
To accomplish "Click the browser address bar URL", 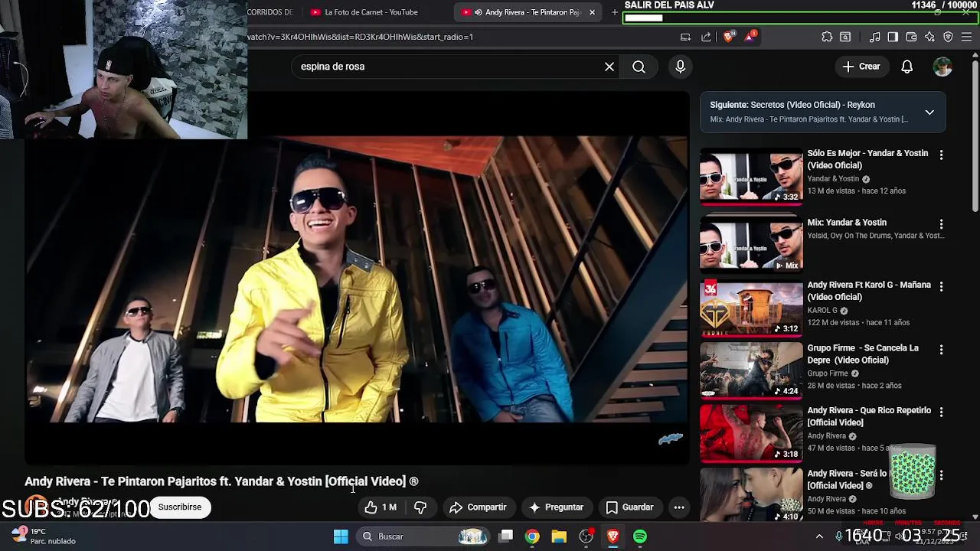I will pos(360,37).
